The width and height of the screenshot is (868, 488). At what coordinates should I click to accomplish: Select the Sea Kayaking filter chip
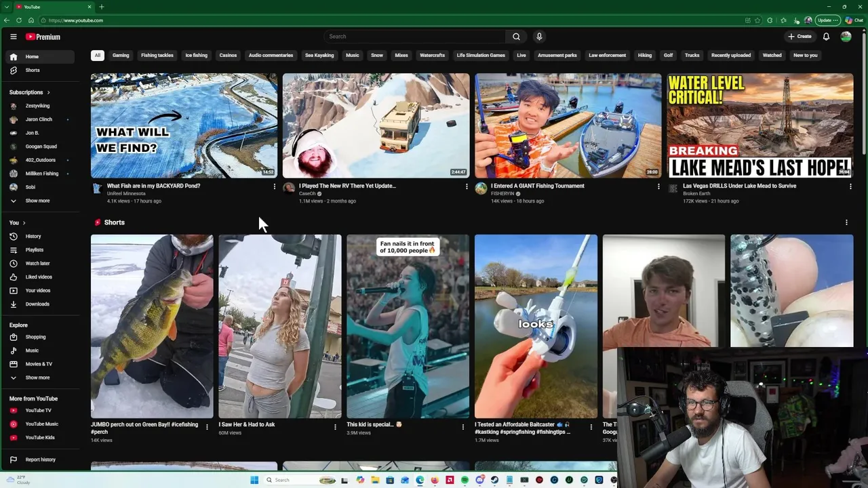pos(319,56)
